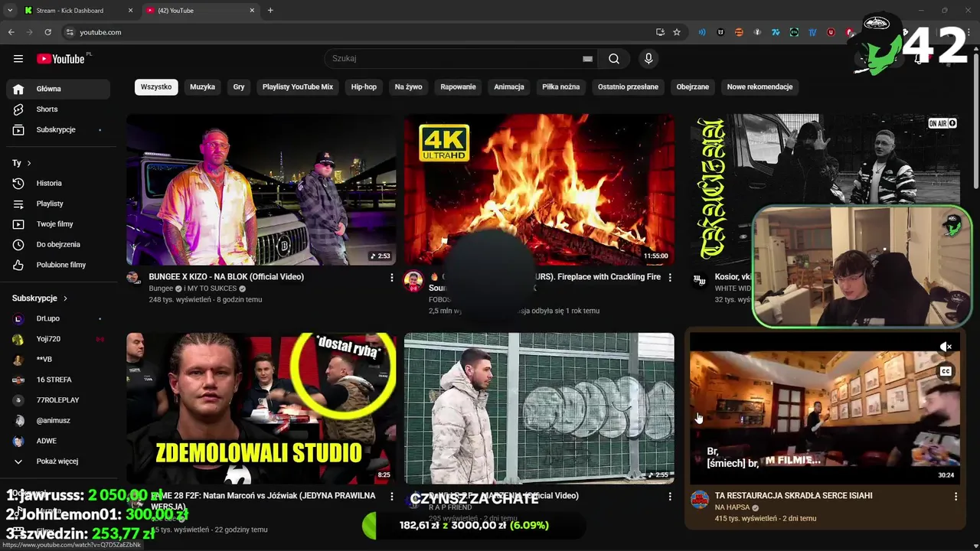Reload the page
980x551 pixels.
tap(47, 32)
